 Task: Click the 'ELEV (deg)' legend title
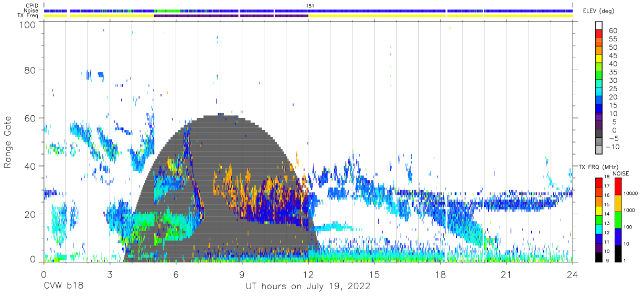pos(598,11)
